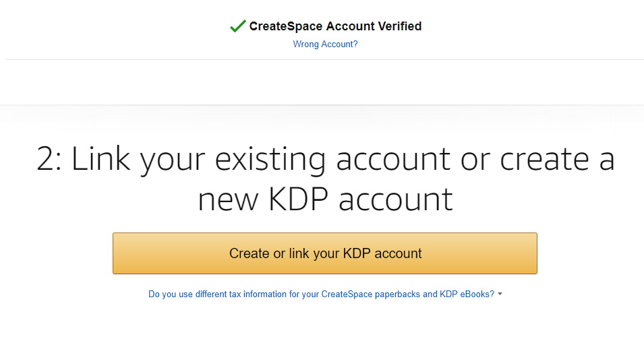Image resolution: width=644 pixels, height=343 pixels.
Task: Click the step number "2:" in heading
Action: 49,160
